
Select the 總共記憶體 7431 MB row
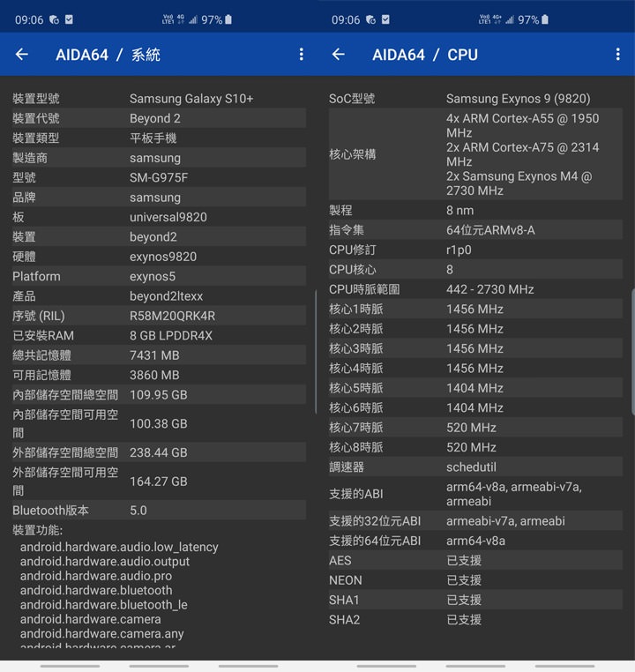(x=159, y=355)
